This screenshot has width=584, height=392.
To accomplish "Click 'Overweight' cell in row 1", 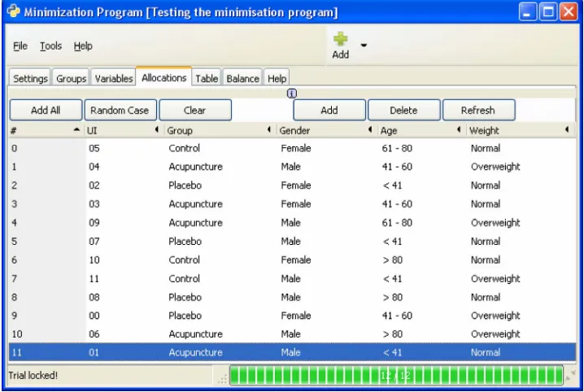I will point(495,167).
